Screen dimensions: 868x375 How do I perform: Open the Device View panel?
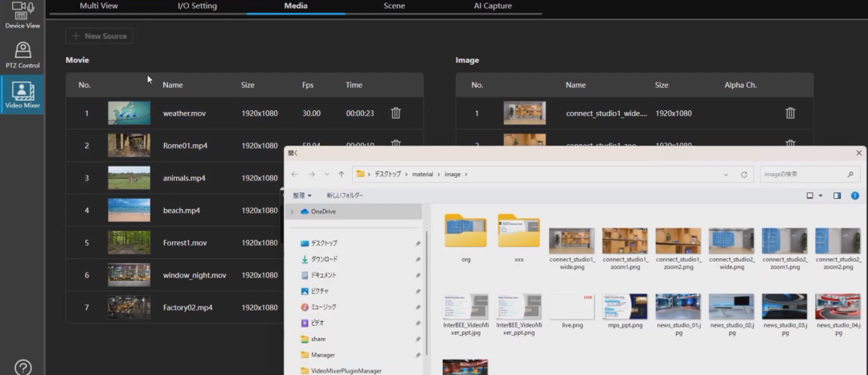23,15
